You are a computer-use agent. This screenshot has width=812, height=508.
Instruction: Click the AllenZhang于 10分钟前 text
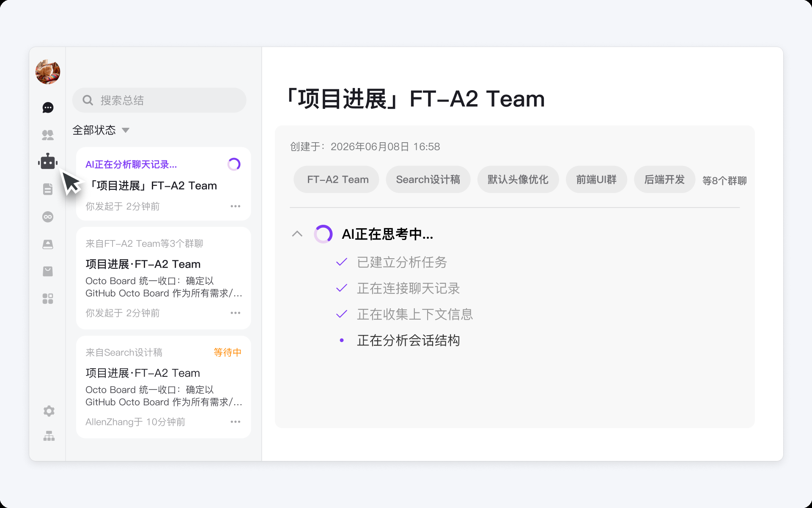pos(135,422)
